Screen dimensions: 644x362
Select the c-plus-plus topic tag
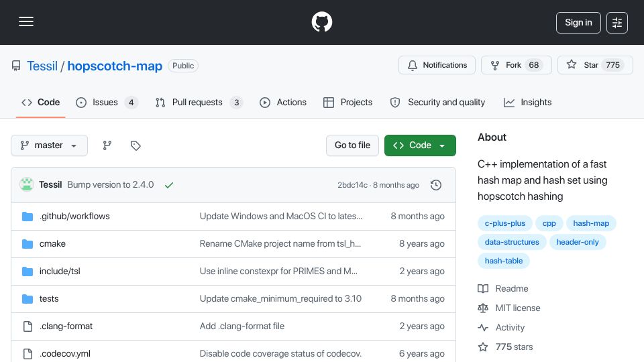pos(504,223)
